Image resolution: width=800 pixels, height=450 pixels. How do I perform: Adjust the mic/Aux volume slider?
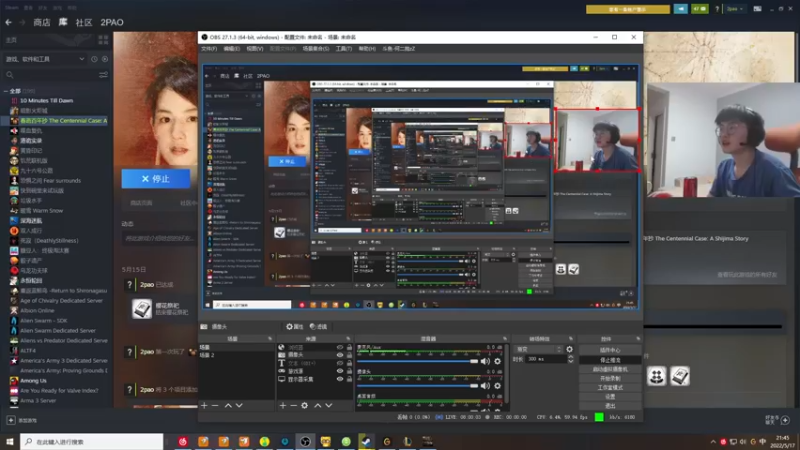(x=417, y=361)
